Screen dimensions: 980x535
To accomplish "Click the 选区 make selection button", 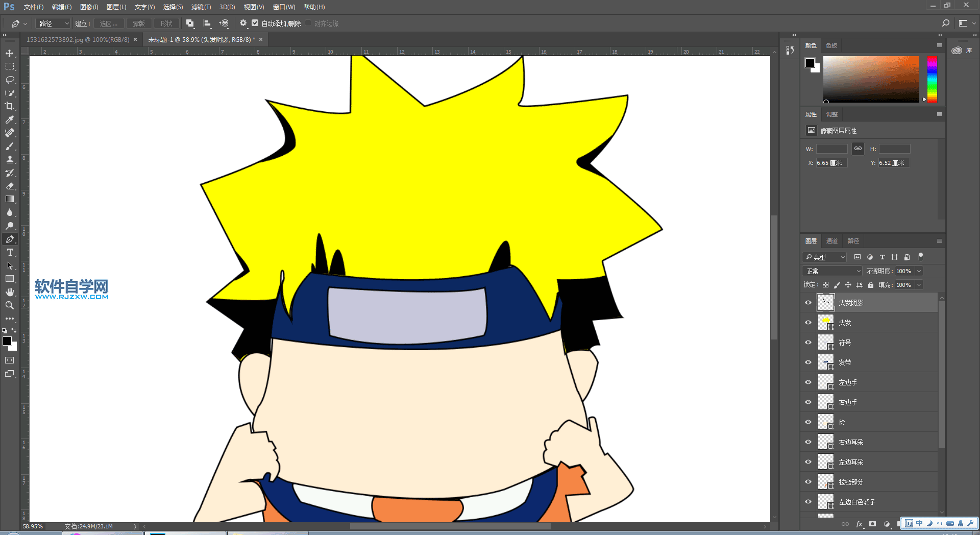I will pyautogui.click(x=108, y=23).
